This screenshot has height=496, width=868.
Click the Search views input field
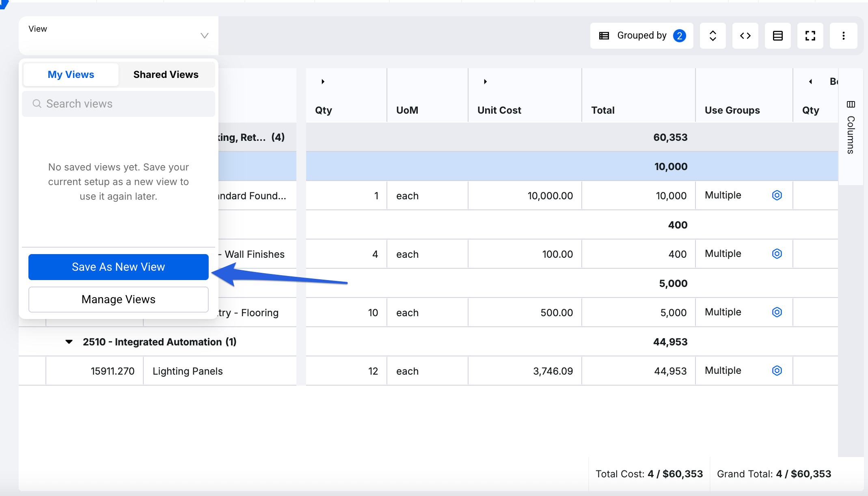tap(118, 104)
